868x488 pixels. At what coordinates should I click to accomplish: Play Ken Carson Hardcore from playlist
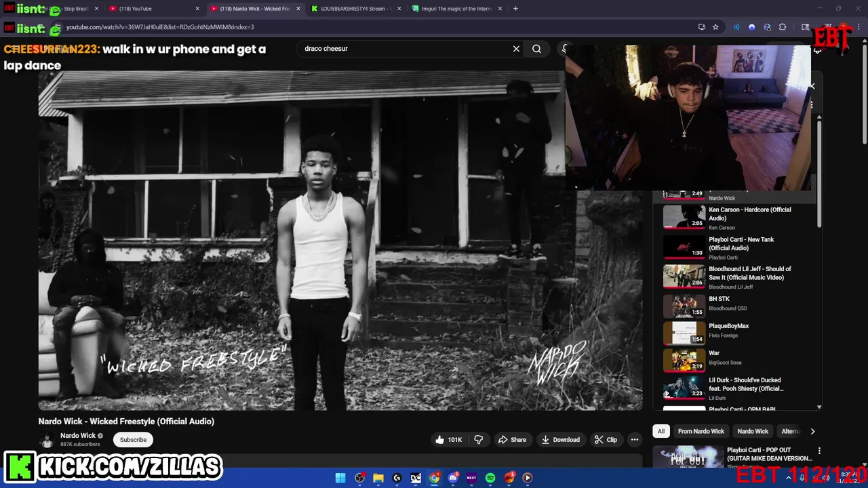coord(736,218)
